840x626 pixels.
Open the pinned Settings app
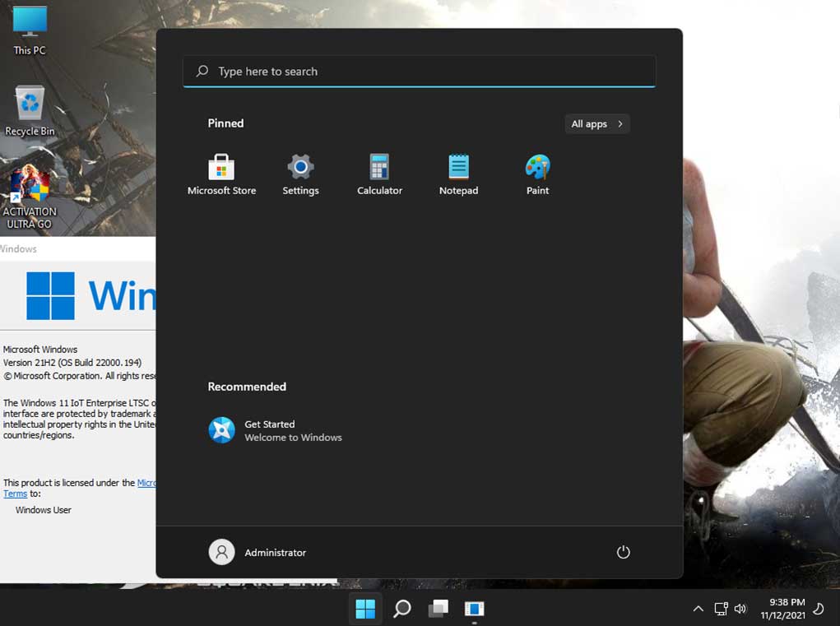point(300,174)
